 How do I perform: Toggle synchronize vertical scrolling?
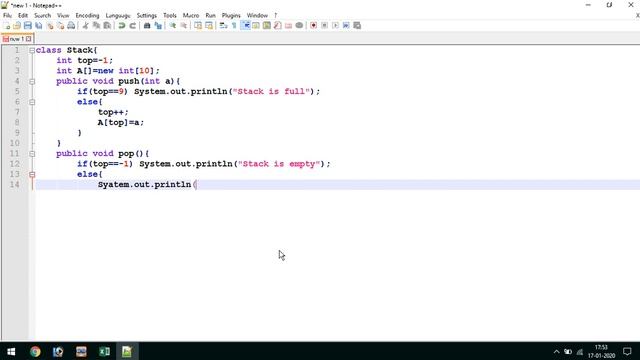198,26
